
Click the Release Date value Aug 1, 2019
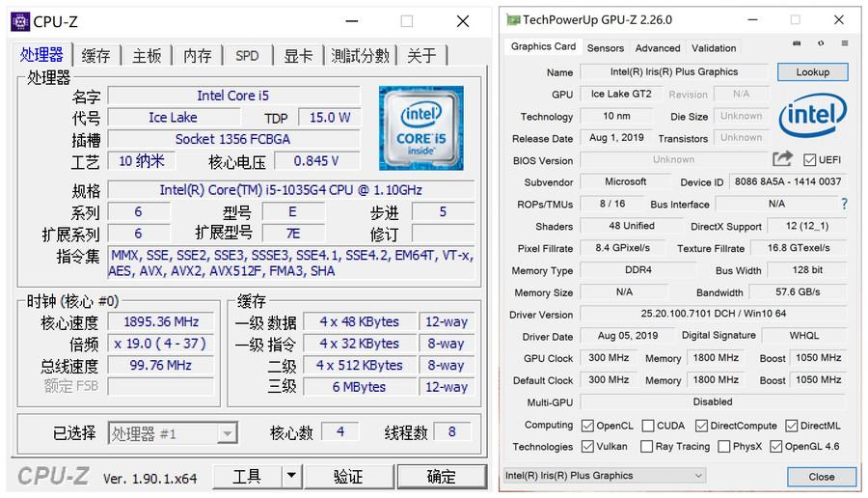tap(616, 137)
